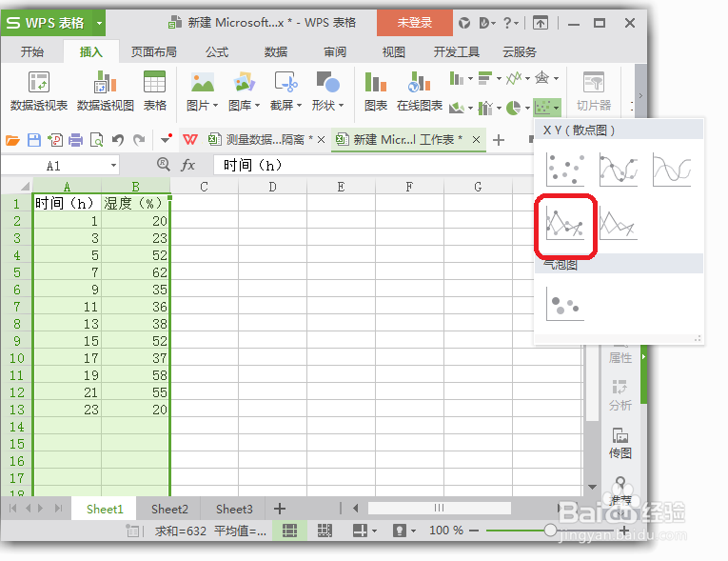728x561 pixels.
Task: Open the pie chart dropdown
Action: pyautogui.click(x=518, y=109)
